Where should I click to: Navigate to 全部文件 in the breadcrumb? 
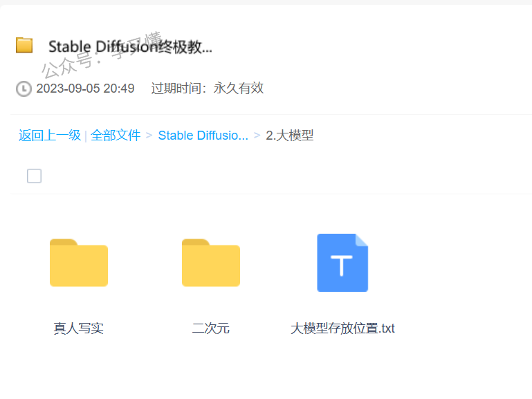point(116,136)
